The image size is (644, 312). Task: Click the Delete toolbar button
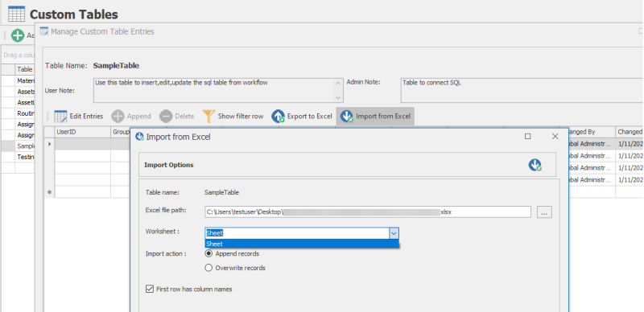(177, 116)
